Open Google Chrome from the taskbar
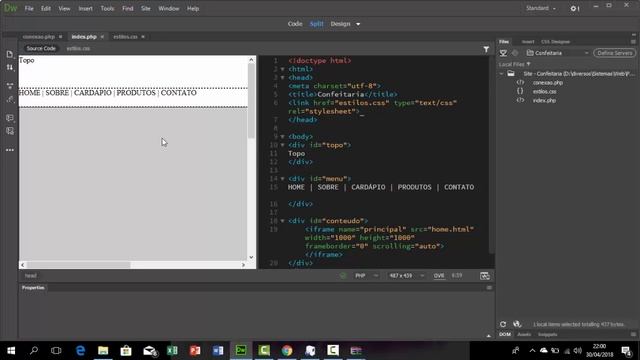Screen dimensions: 640x360 coord(287,351)
